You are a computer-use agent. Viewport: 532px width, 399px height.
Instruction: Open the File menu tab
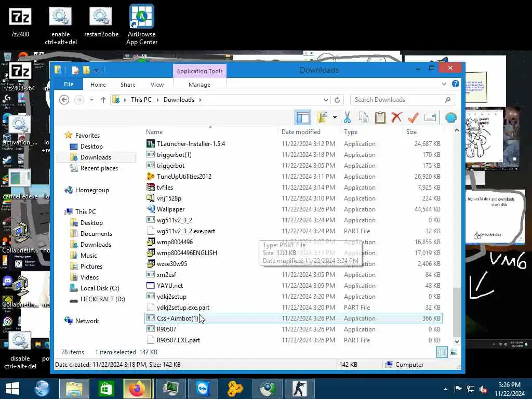69,84
